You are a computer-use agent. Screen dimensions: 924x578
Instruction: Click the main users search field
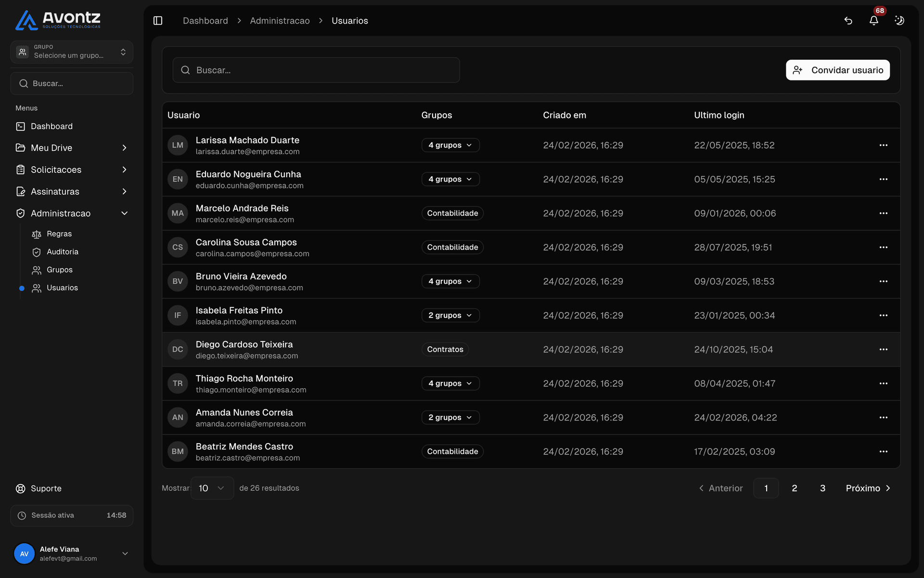316,70
